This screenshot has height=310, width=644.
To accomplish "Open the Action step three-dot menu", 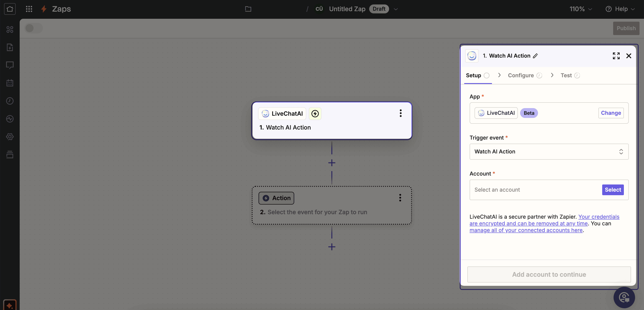I will click(400, 198).
